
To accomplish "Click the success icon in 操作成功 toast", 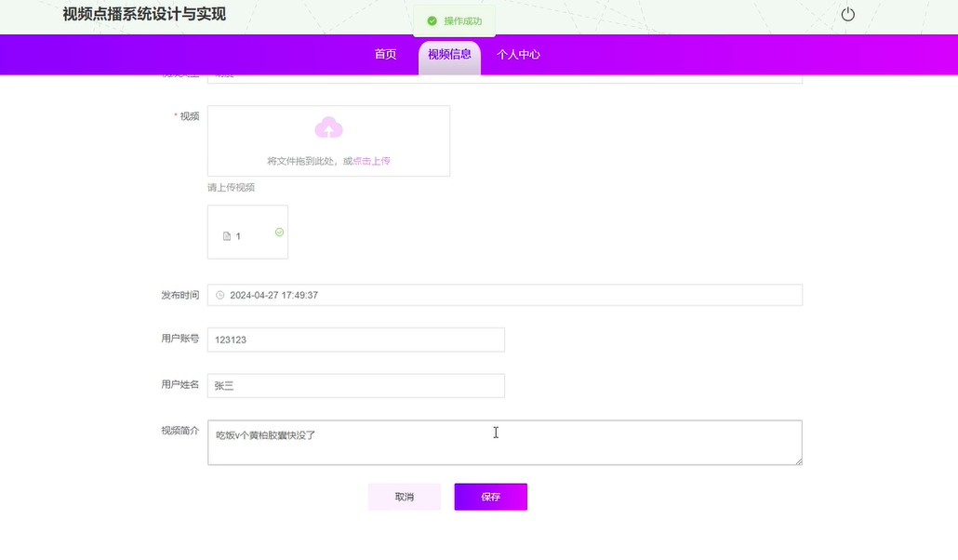I will tap(432, 20).
